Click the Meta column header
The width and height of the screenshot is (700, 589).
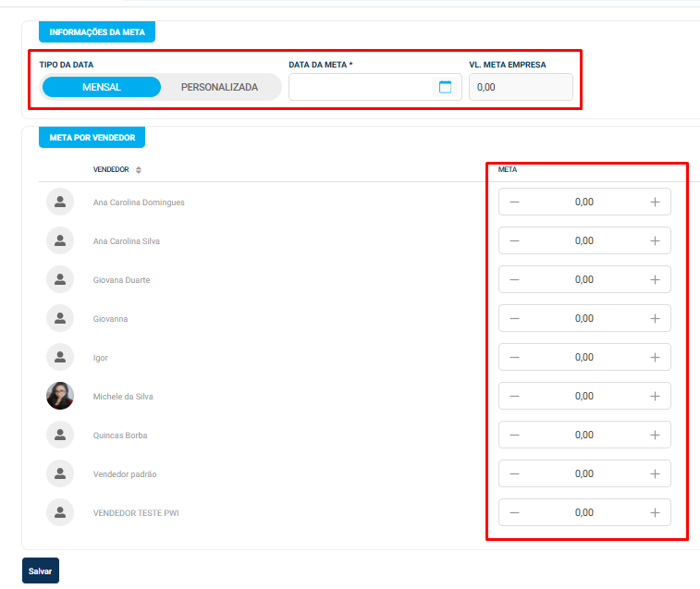point(508,170)
